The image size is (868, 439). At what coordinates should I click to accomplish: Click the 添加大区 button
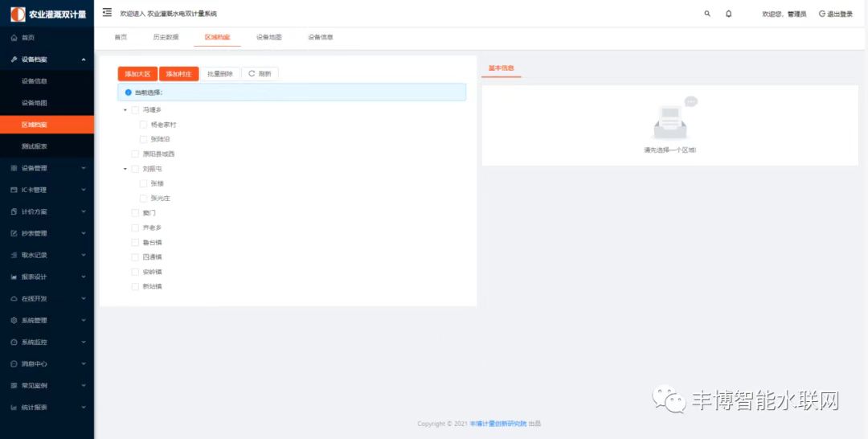point(137,74)
